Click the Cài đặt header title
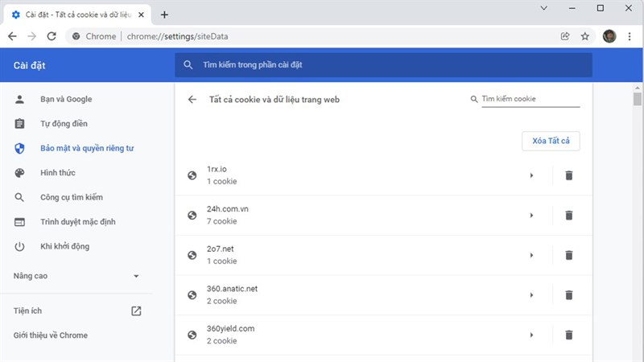 pyautogui.click(x=29, y=65)
